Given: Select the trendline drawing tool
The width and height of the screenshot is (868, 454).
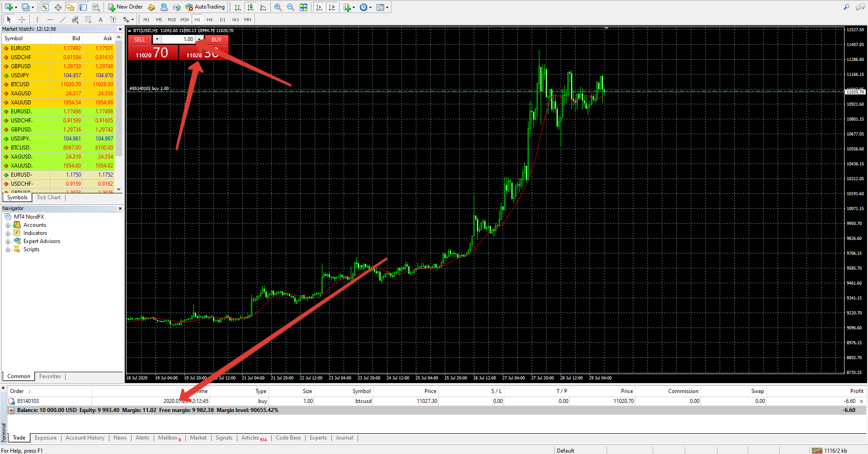Looking at the screenshot, I should [x=62, y=19].
